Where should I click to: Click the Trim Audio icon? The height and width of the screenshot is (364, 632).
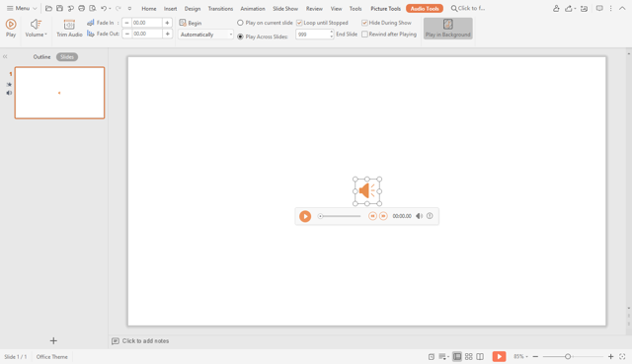coord(69,25)
